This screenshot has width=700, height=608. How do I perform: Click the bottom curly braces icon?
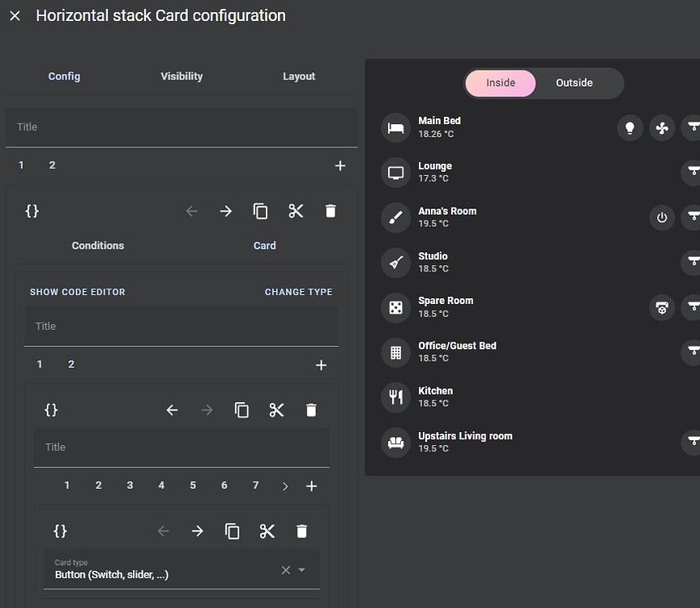click(60, 531)
